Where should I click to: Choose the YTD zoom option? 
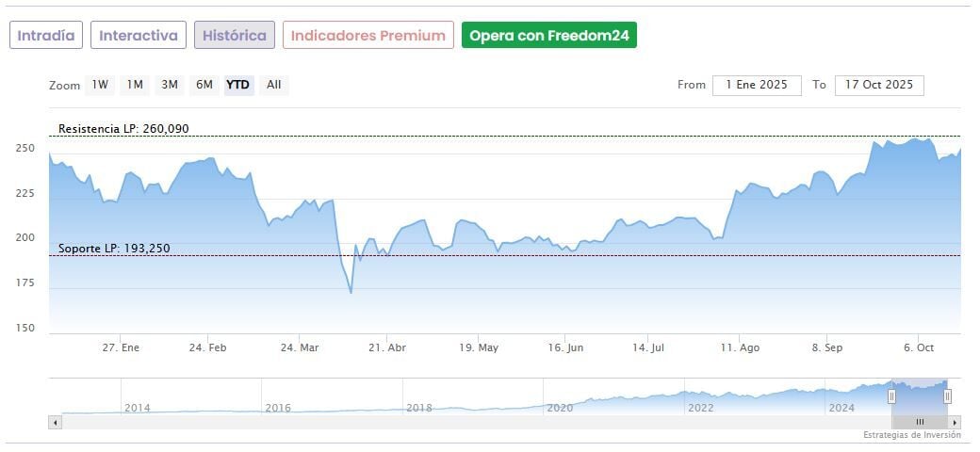tap(238, 85)
